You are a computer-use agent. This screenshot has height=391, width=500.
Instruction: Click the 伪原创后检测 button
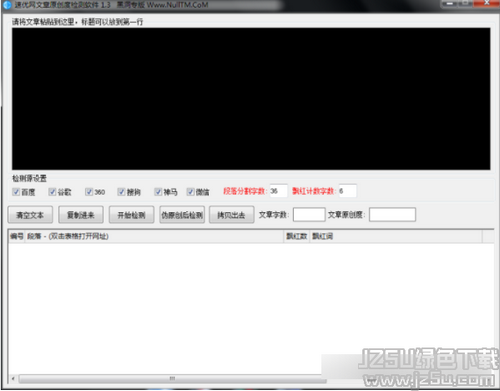point(182,215)
